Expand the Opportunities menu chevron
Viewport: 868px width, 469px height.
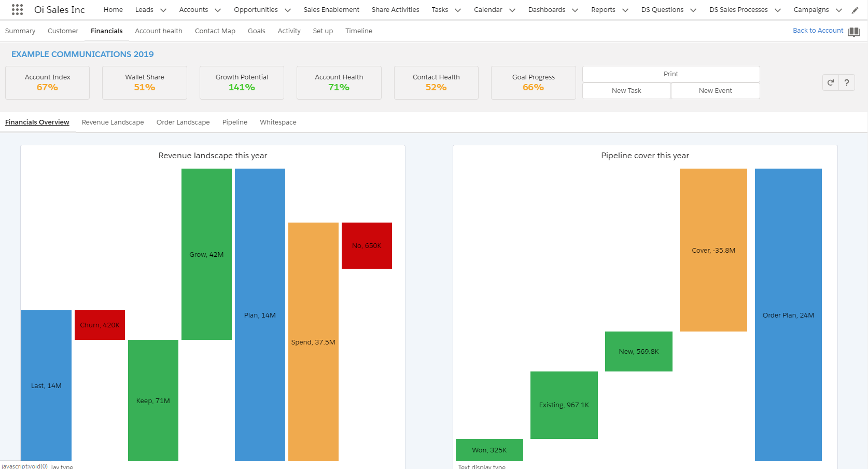point(288,10)
